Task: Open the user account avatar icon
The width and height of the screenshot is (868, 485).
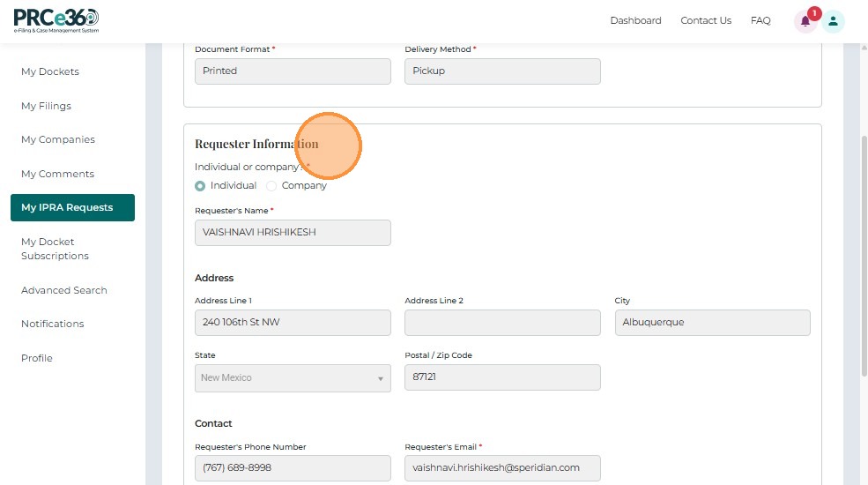Action: click(833, 21)
